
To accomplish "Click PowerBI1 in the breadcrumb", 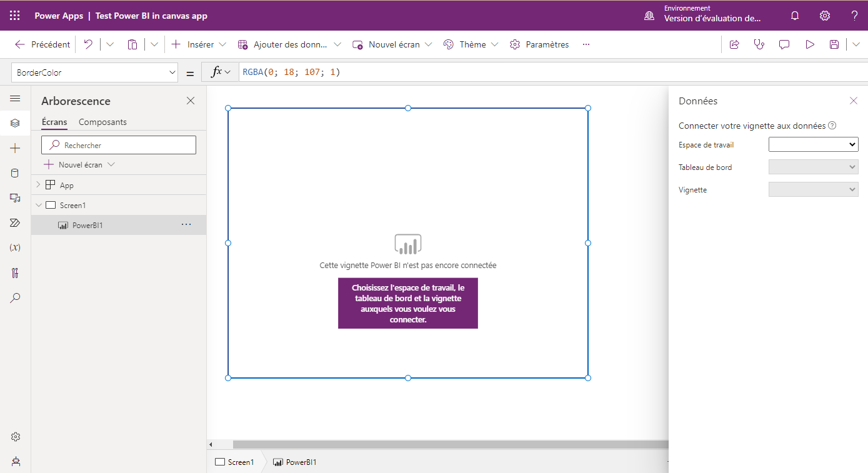I will tap(295, 462).
